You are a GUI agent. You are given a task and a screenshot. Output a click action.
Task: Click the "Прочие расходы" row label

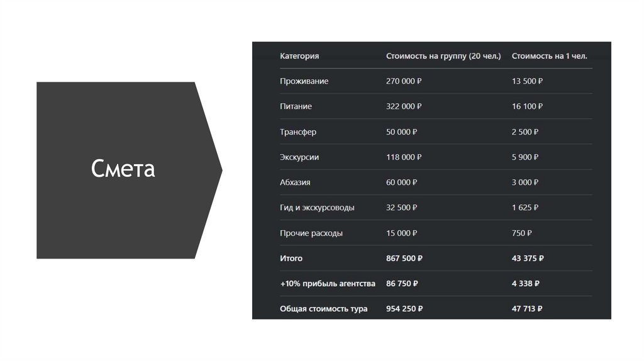click(x=311, y=233)
